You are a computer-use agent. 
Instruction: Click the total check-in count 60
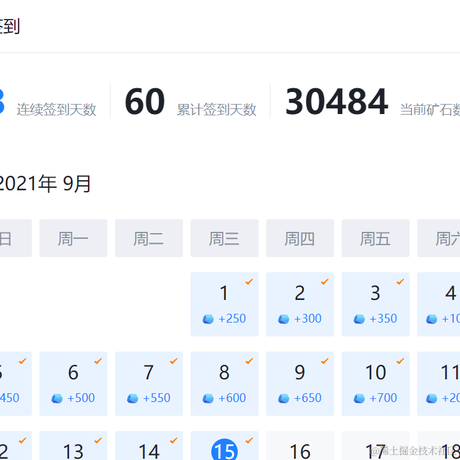[145, 101]
